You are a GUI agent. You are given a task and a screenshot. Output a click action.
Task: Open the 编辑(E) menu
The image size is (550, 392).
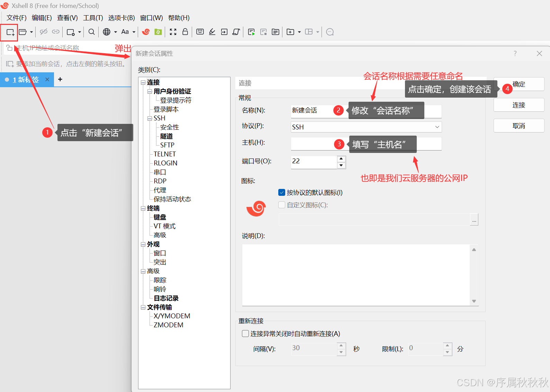[42, 18]
